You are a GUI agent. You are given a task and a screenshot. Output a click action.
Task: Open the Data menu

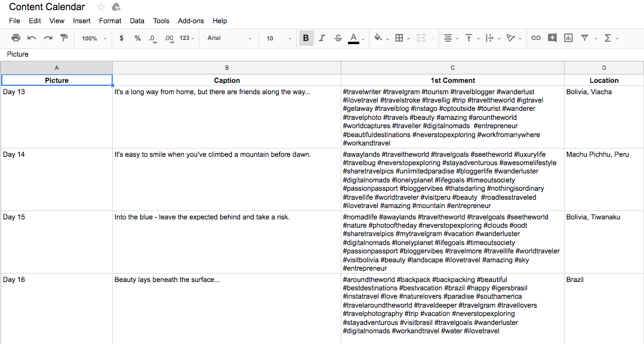pos(137,21)
